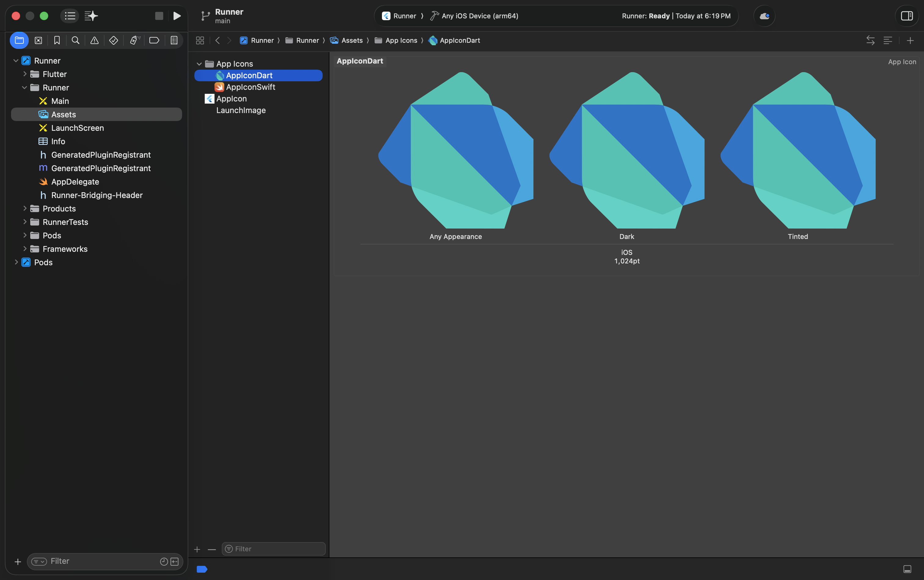The image size is (924, 580).
Task: Collapse the Runner project root
Action: pyautogui.click(x=16, y=61)
